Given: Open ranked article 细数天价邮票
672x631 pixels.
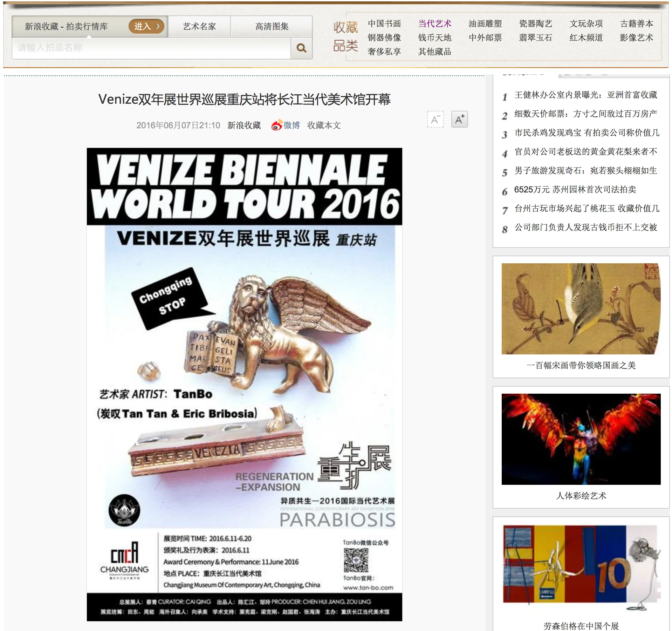Looking at the screenshot, I should click(585, 114).
